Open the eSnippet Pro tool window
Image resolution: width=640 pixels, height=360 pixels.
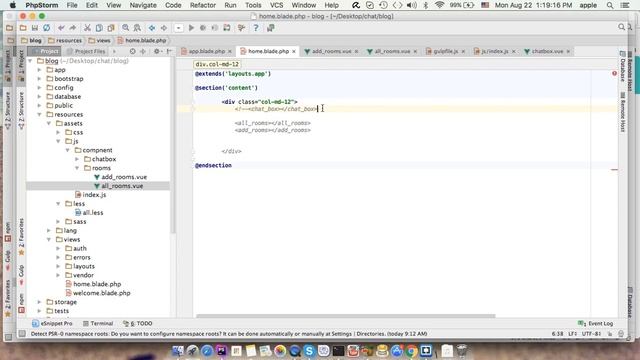(x=52, y=323)
